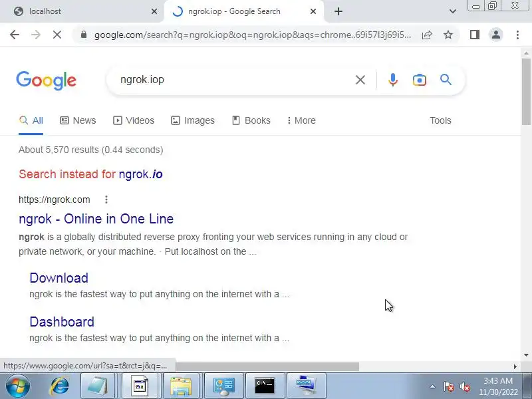The height and width of the screenshot is (399, 532).
Task: Open the remote desktop taskbar icon
Action: [306, 386]
